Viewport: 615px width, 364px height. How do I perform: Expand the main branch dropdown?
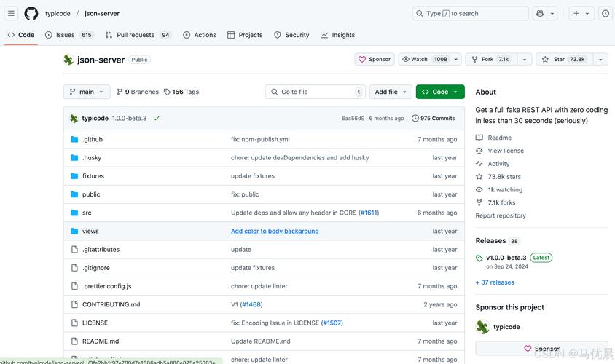[86, 92]
